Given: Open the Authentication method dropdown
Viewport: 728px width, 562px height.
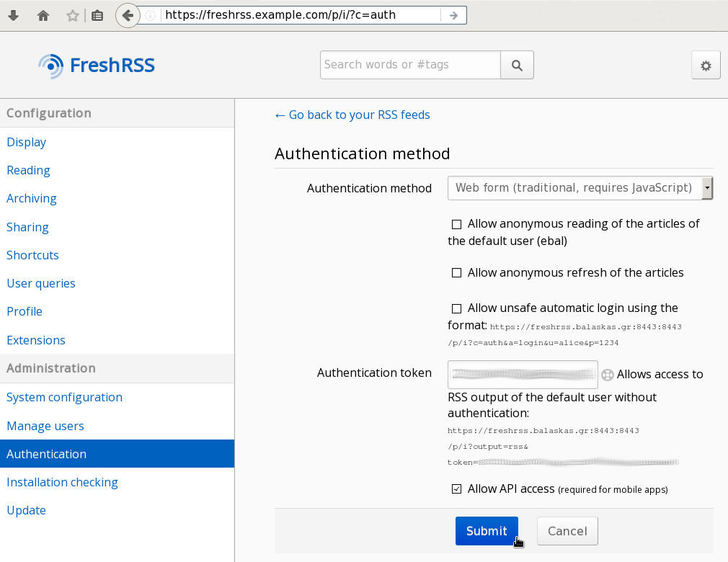Looking at the screenshot, I should (x=580, y=188).
